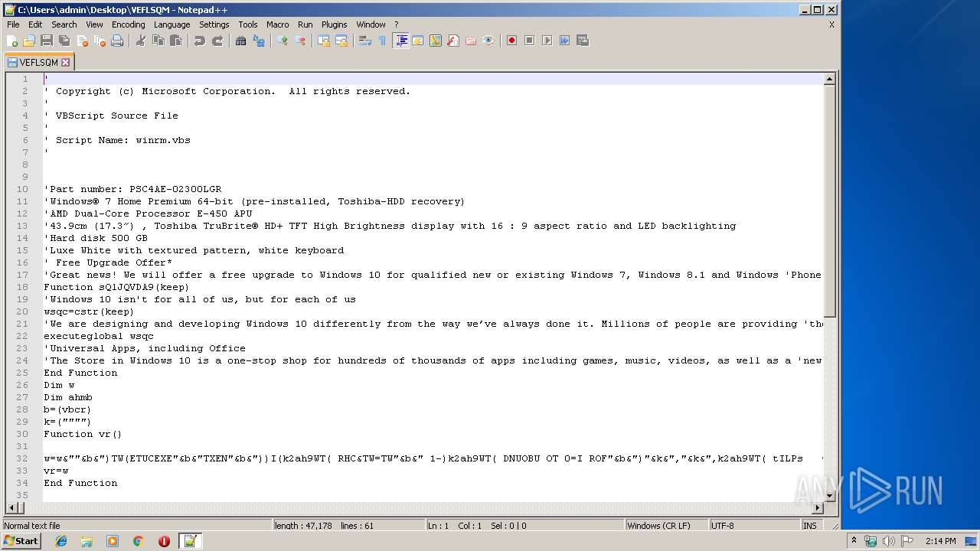Click the vertical scrollbar up arrow

[x=829, y=79]
